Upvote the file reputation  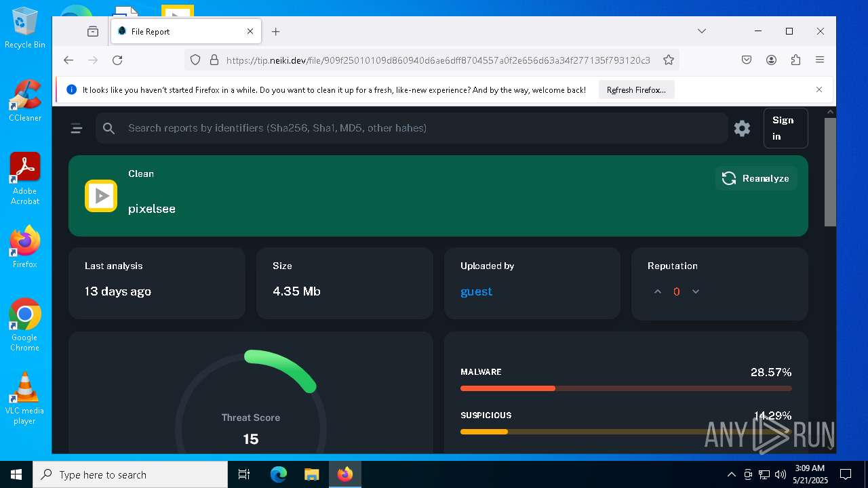[657, 291]
